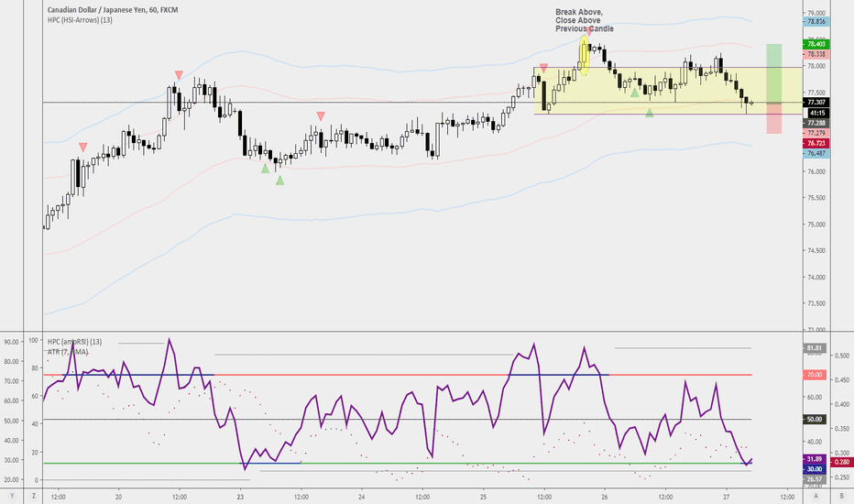Click the red arrow at the yellow range box's left corner

[543, 68]
